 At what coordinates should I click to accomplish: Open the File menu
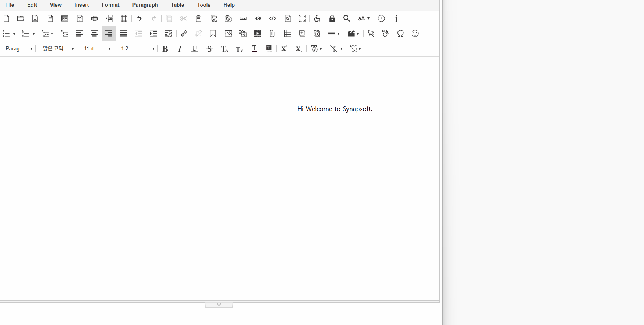10,5
